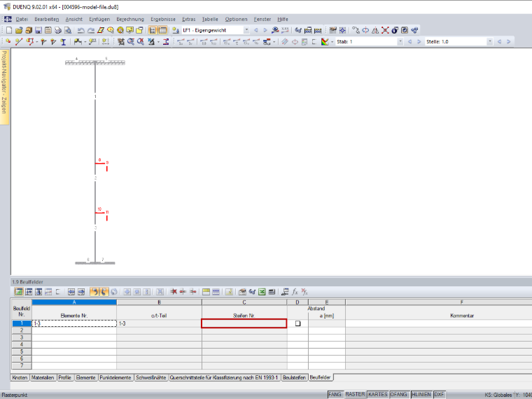Select next Stab arrow

(x=419, y=42)
